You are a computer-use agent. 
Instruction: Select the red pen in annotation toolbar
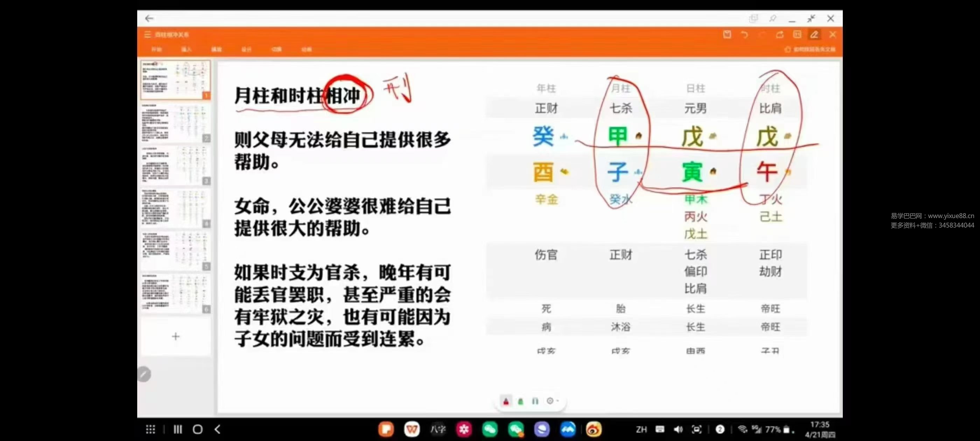[x=506, y=401]
